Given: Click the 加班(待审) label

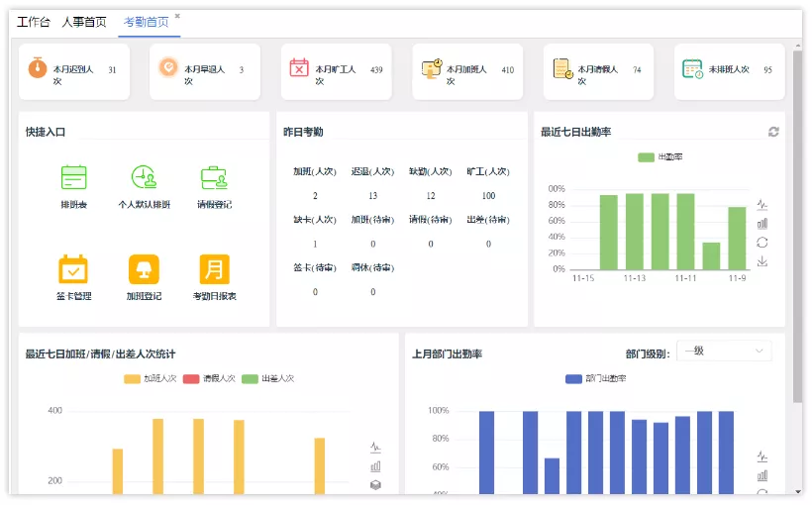Looking at the screenshot, I should point(373,220).
